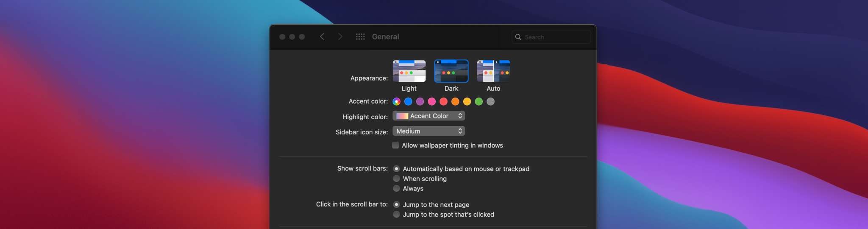
Task: Click the Search input field
Action: click(555, 37)
